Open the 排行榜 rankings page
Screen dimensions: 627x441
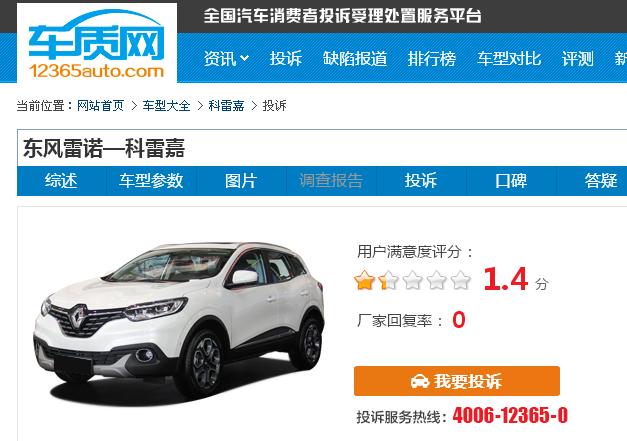(432, 58)
